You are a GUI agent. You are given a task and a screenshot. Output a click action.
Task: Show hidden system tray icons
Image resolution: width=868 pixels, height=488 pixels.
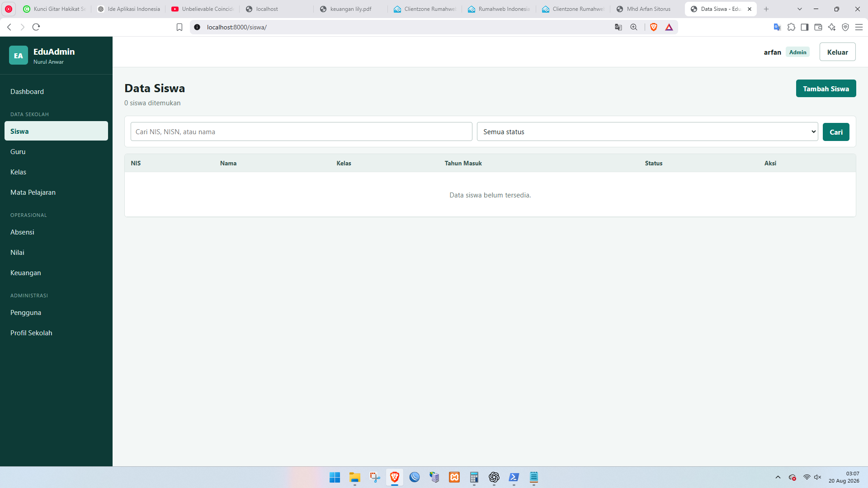click(x=778, y=477)
